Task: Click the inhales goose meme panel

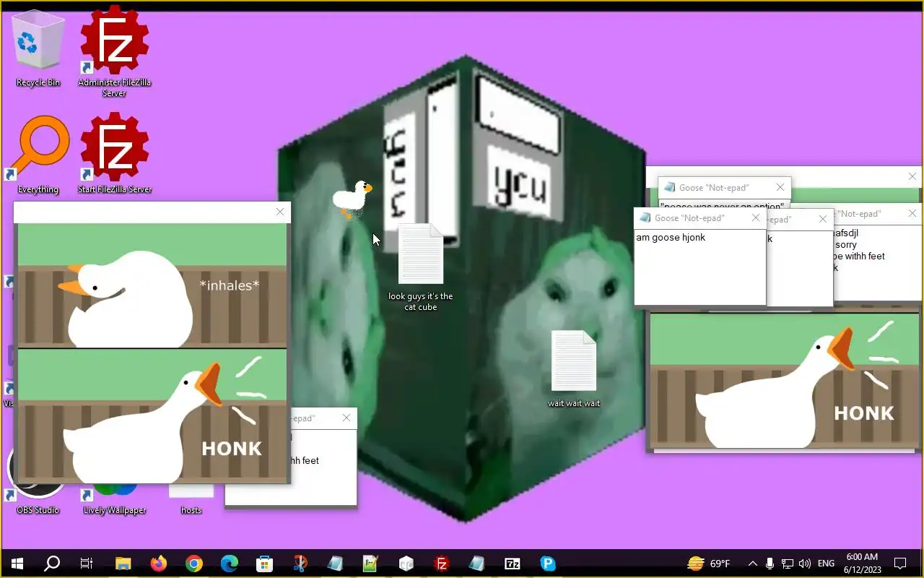Action: pos(152,285)
